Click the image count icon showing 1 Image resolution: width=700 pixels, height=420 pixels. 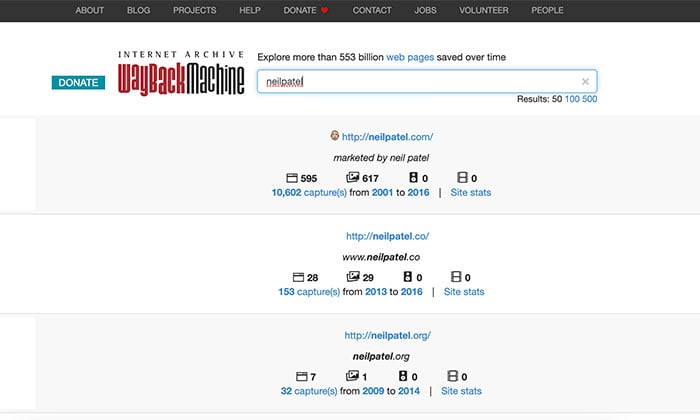coord(352,376)
